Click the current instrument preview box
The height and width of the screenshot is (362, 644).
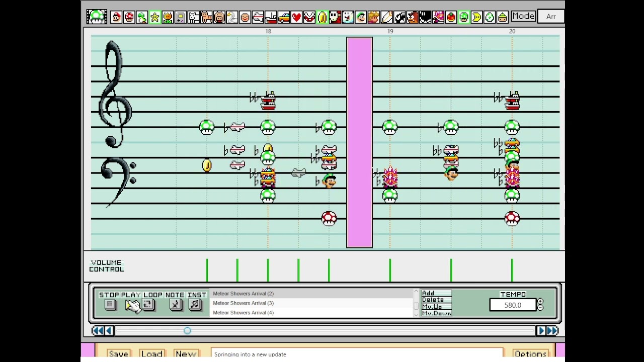point(96,17)
